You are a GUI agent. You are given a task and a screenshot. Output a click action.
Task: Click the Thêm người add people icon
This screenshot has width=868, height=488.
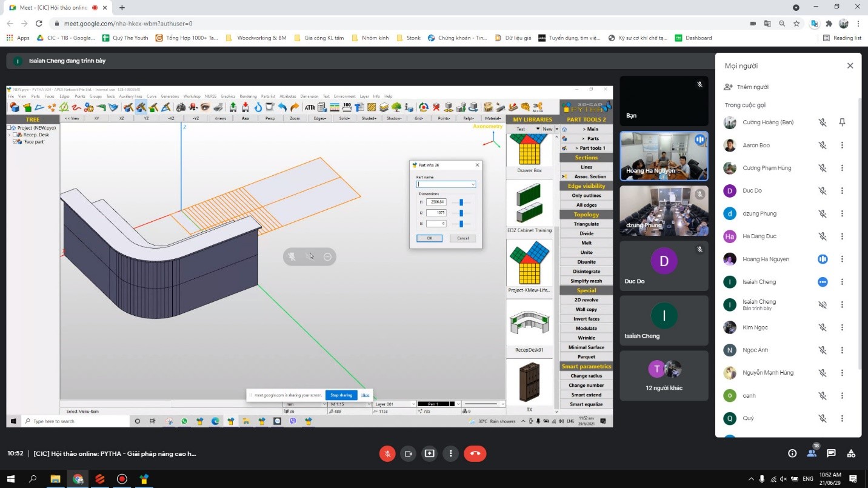[x=729, y=87]
